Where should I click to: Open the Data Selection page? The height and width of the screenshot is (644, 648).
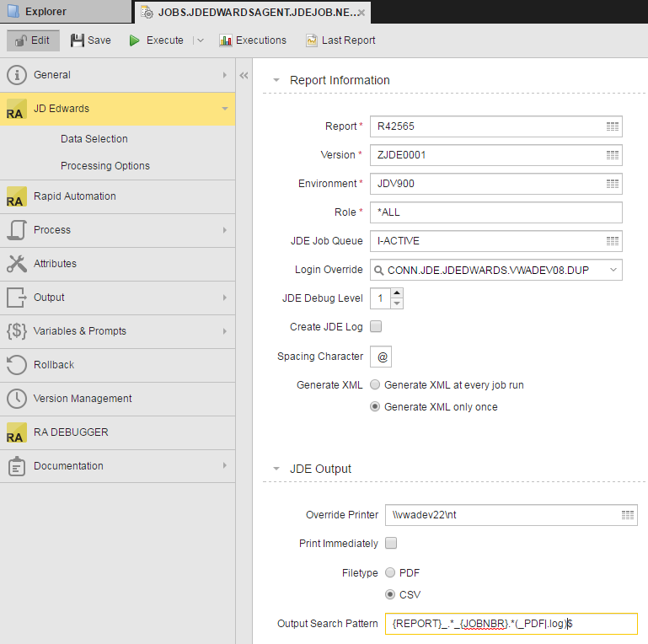tap(94, 139)
